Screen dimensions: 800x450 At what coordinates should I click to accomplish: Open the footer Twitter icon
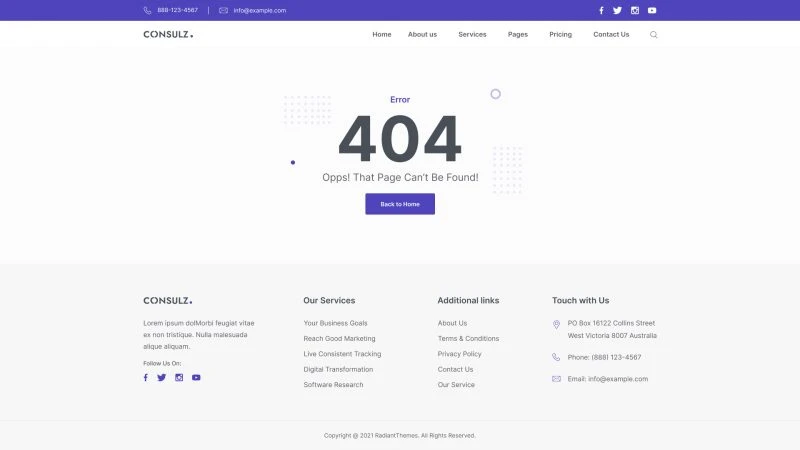click(161, 377)
